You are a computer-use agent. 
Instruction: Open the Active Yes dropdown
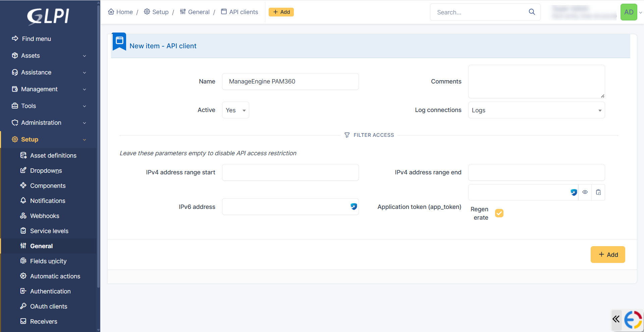tap(235, 110)
